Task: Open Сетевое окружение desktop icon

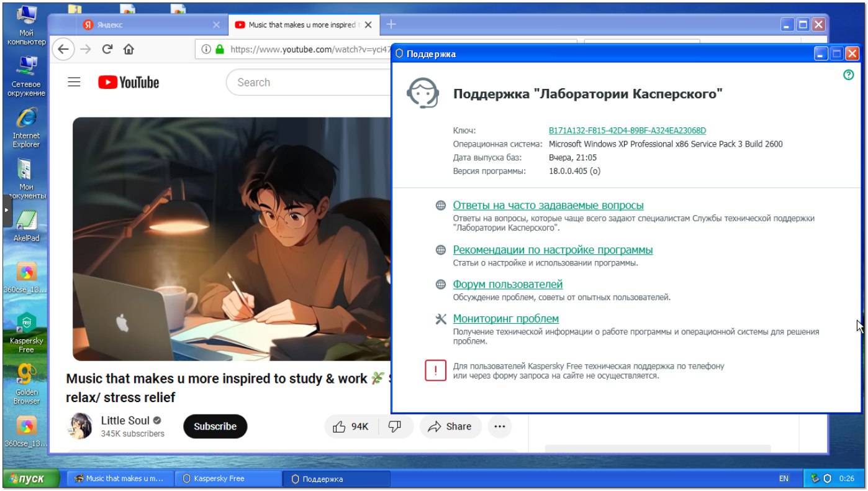Action: coord(26,76)
